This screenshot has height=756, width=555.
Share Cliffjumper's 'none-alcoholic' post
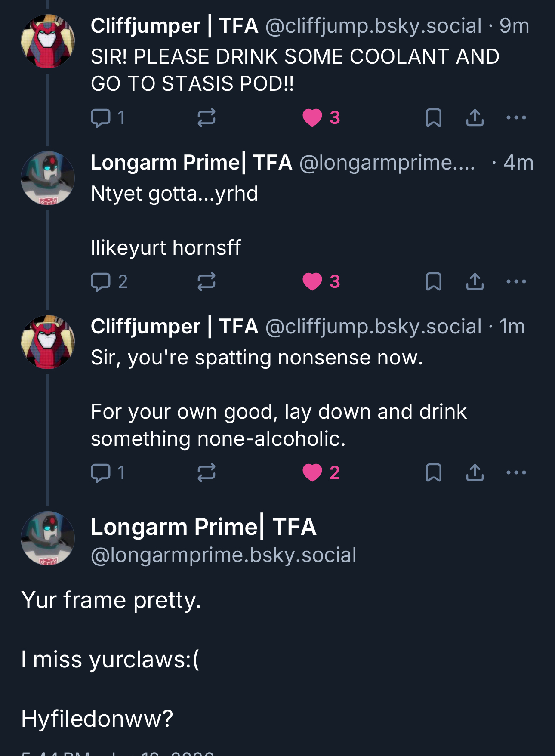[x=475, y=472]
